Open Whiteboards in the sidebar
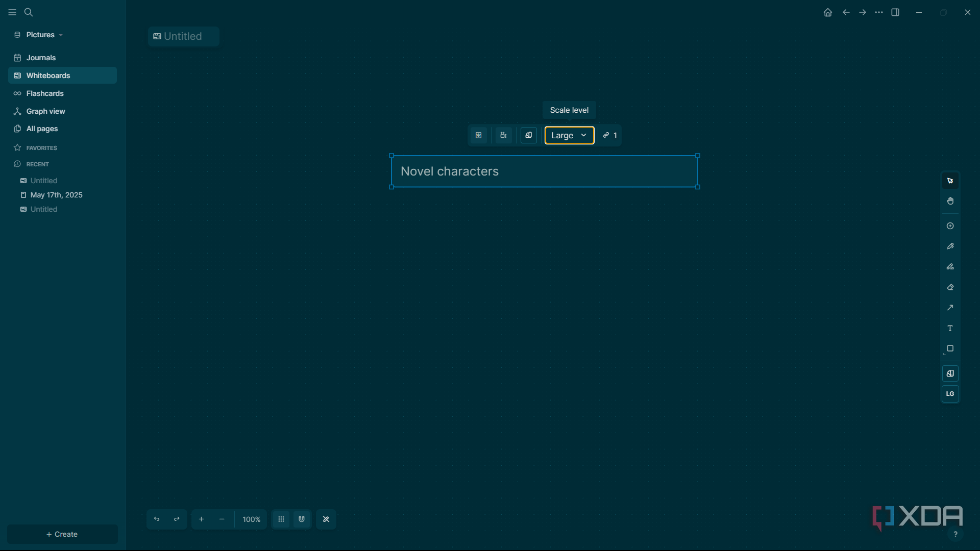 point(62,76)
